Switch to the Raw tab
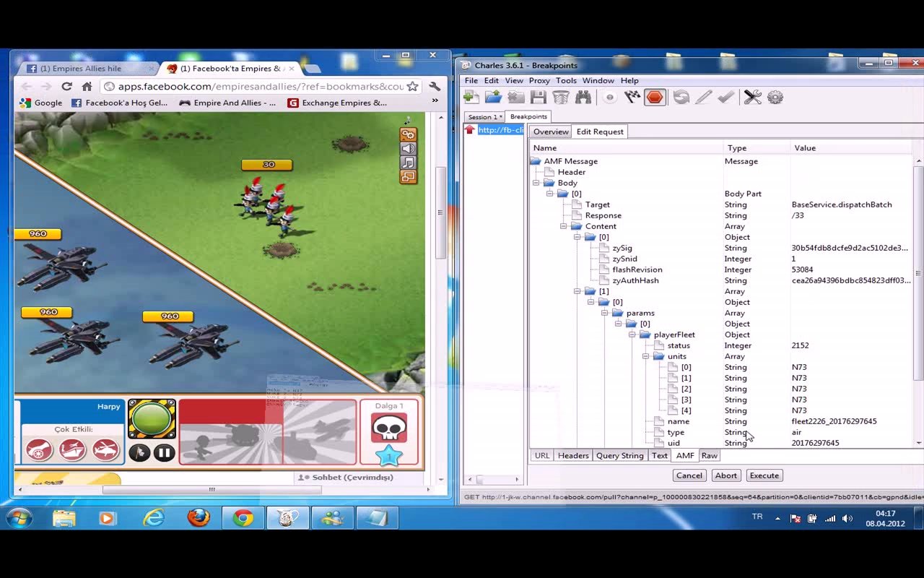Screen dimensions: 924x578 pos(710,455)
